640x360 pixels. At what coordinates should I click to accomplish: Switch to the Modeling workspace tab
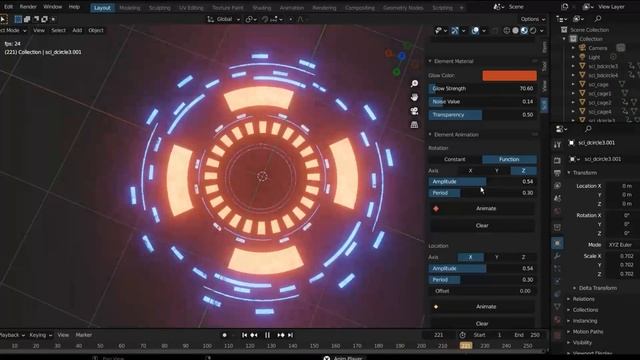click(129, 8)
